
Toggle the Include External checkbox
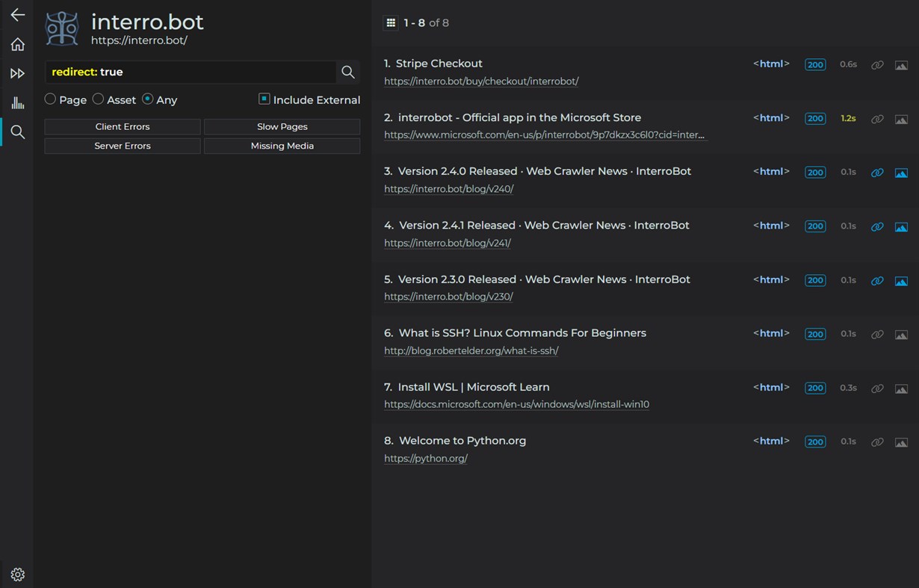[x=264, y=99]
